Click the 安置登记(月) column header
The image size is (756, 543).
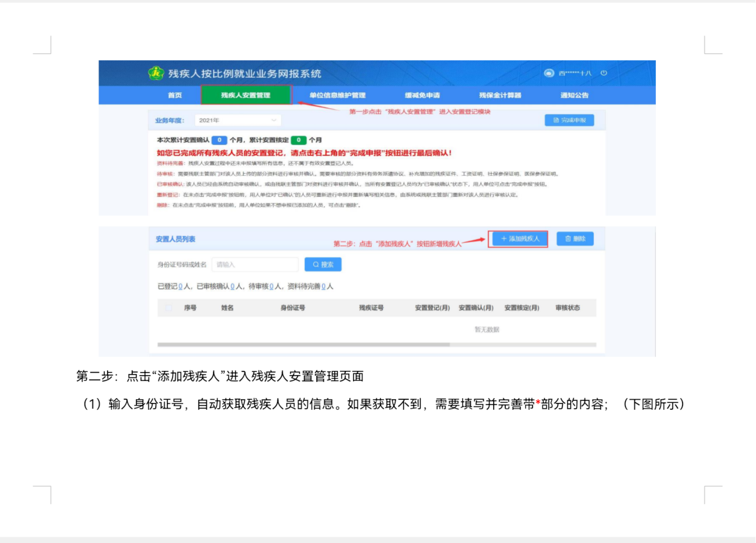click(x=432, y=308)
